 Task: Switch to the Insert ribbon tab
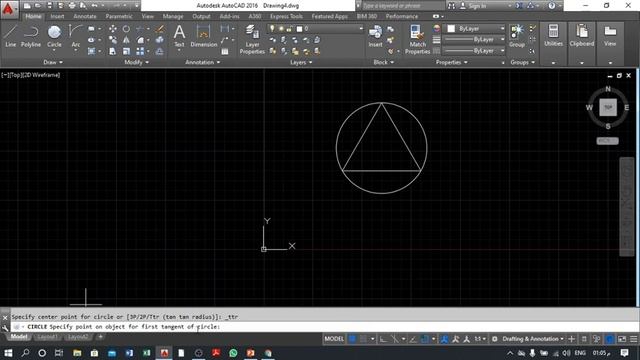[x=57, y=16]
